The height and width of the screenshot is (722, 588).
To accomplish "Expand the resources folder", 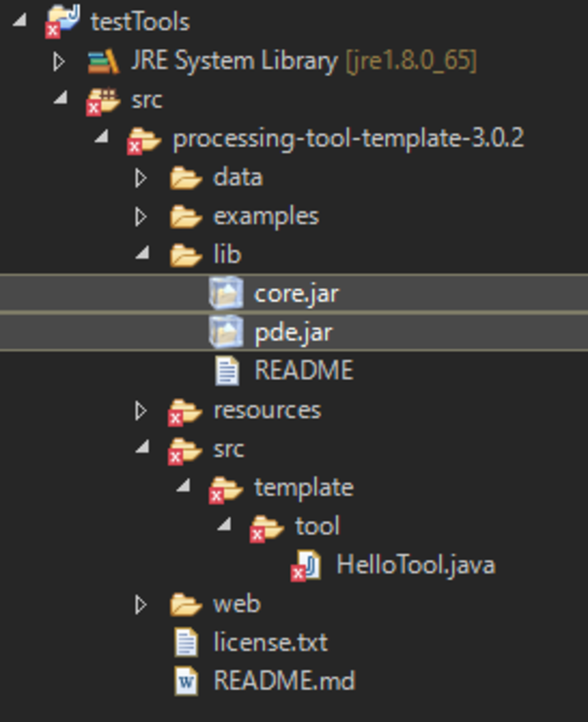I will click(x=140, y=411).
